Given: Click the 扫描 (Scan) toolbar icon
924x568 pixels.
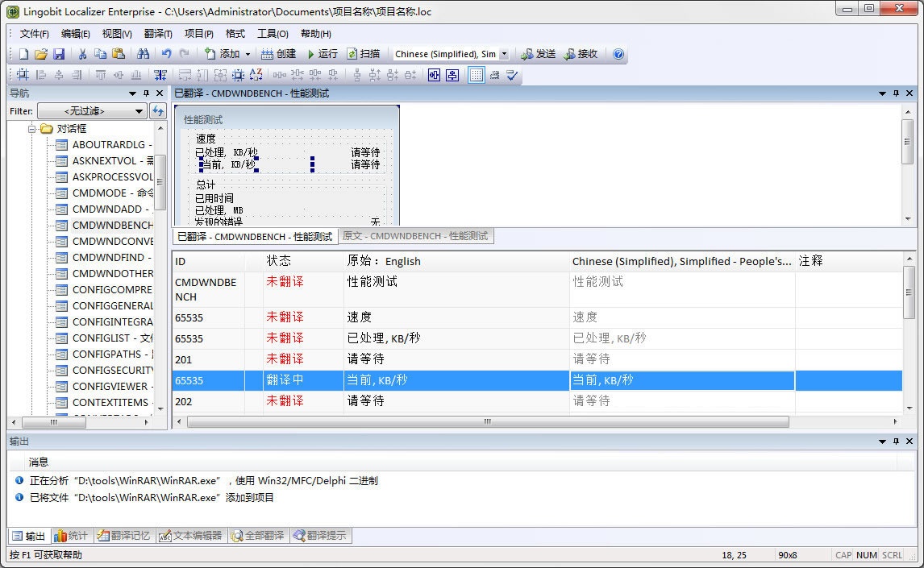Looking at the screenshot, I should pos(361,54).
